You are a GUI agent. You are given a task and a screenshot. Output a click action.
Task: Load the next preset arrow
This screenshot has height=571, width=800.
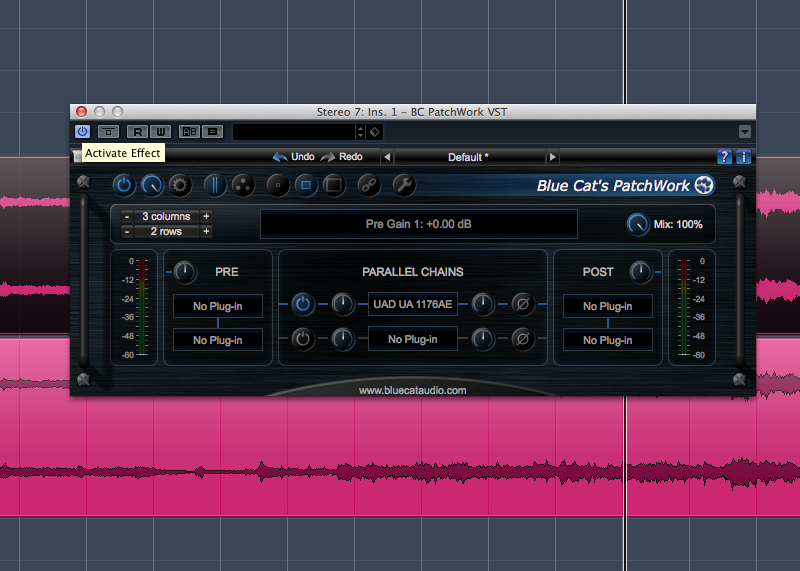(552, 157)
